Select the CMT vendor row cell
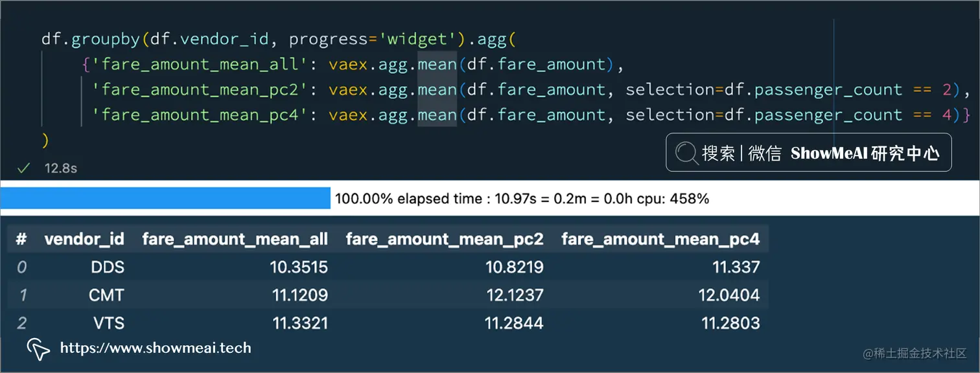Screen dimensions: 980x373 106,295
